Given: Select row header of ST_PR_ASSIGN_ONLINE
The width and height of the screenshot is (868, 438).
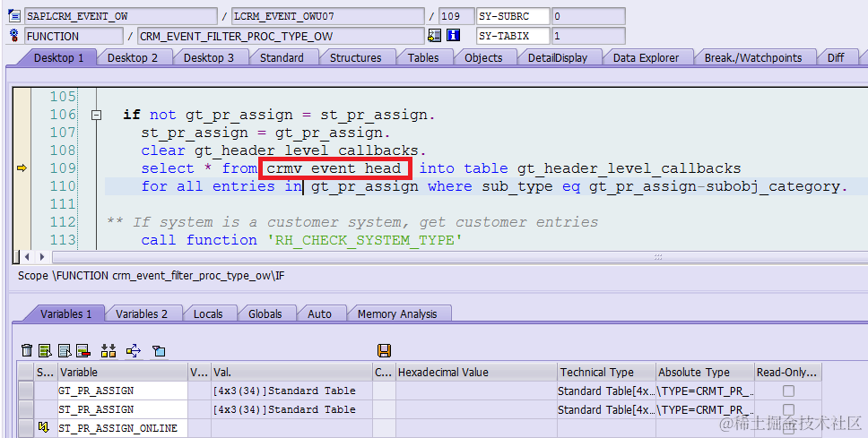Looking at the screenshot, I should (25, 428).
